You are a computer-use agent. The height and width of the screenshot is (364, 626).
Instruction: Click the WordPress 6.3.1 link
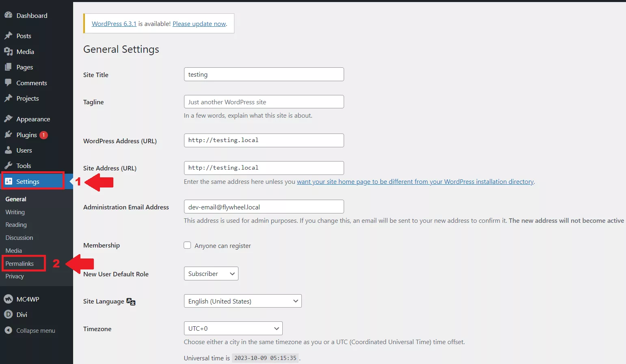click(114, 24)
